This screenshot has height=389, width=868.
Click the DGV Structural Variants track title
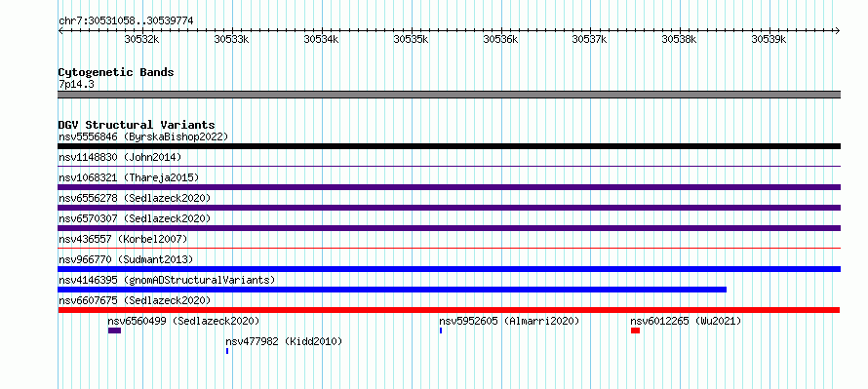(x=137, y=125)
